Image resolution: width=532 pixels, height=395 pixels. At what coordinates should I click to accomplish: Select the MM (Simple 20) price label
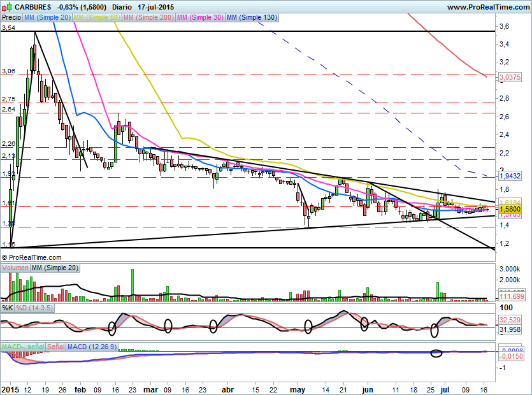pos(47,18)
